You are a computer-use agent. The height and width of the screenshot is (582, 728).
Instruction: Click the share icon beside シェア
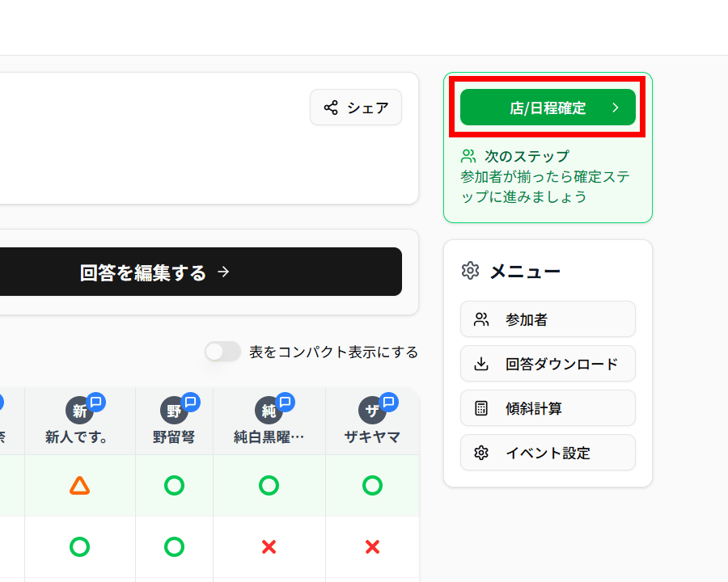[331, 108]
